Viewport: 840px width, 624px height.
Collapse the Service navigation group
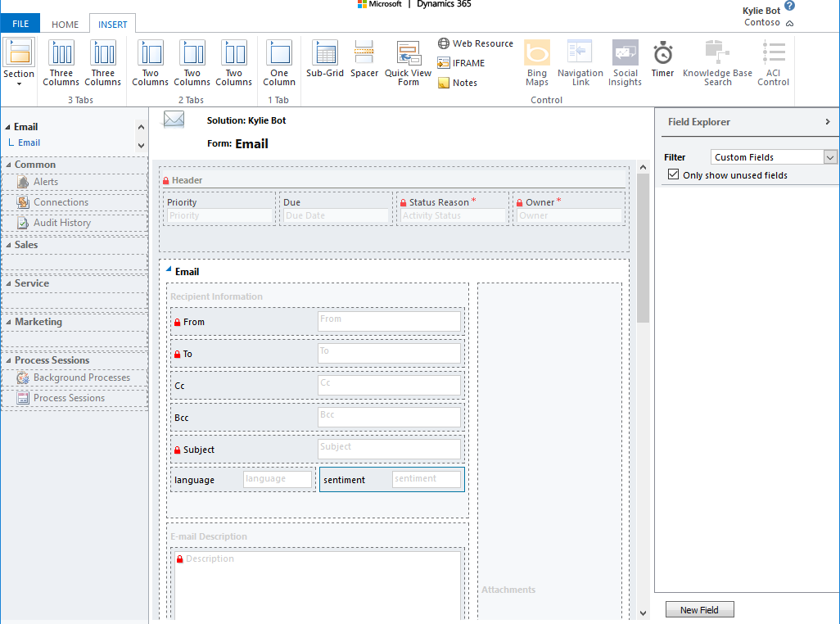[8, 284]
